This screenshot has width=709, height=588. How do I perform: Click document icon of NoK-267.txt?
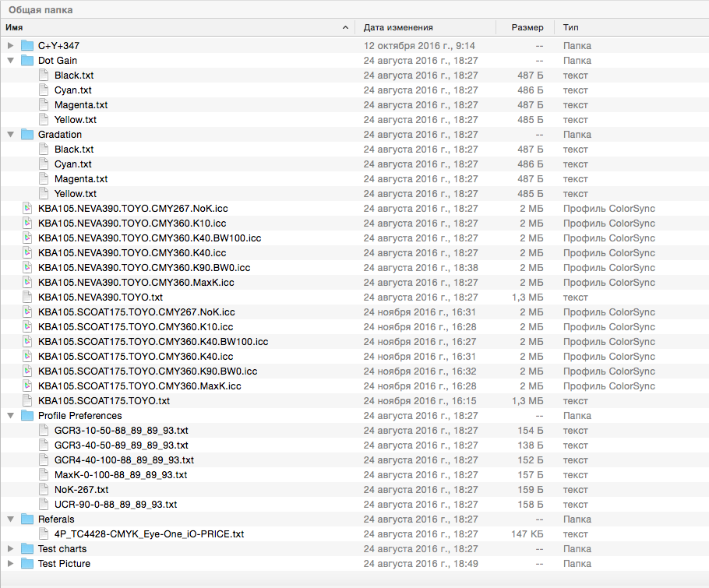coord(44,490)
